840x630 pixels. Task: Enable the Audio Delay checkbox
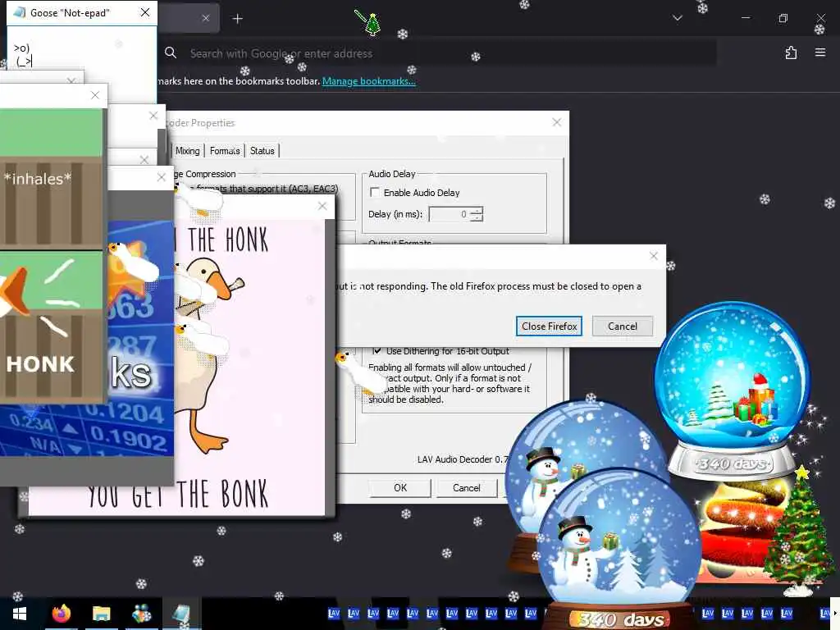(375, 192)
